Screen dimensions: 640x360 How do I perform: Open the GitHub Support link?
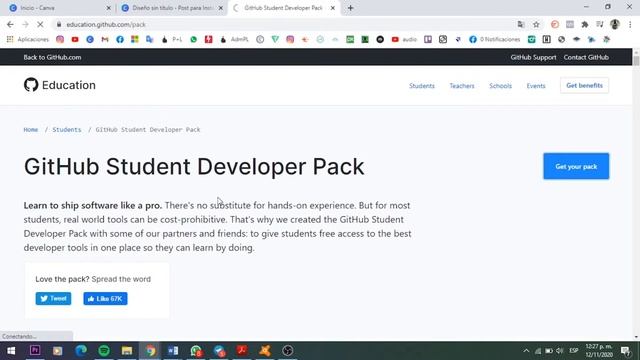pos(533,57)
